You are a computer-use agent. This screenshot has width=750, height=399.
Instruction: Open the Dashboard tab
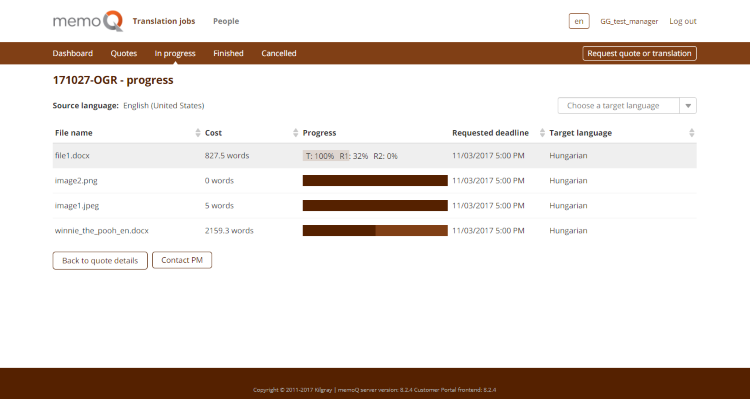(73, 53)
